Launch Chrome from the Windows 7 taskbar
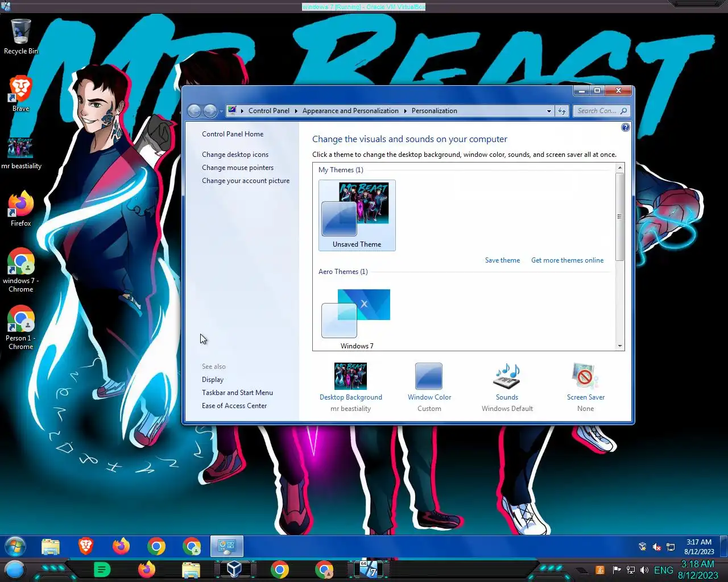The image size is (728, 582). 156,547
